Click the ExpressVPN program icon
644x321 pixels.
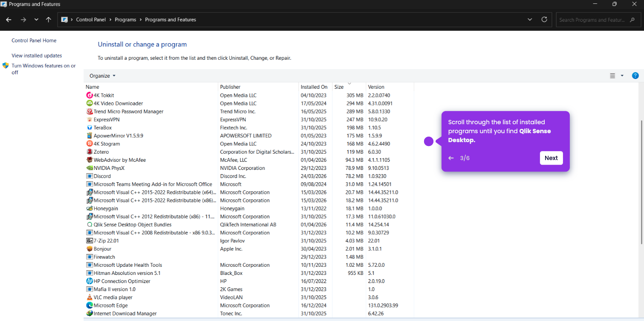click(90, 120)
